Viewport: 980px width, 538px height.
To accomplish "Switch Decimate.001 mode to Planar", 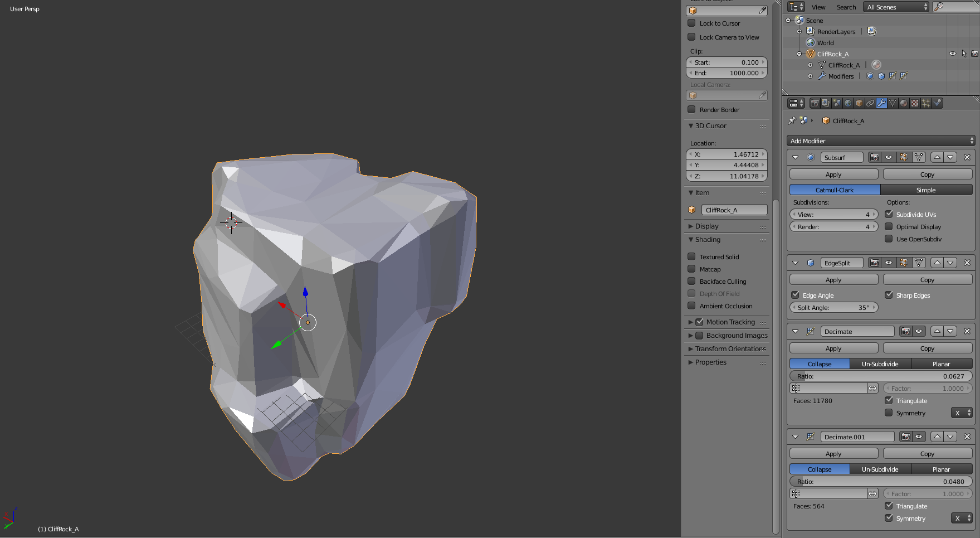I will [x=941, y=469].
